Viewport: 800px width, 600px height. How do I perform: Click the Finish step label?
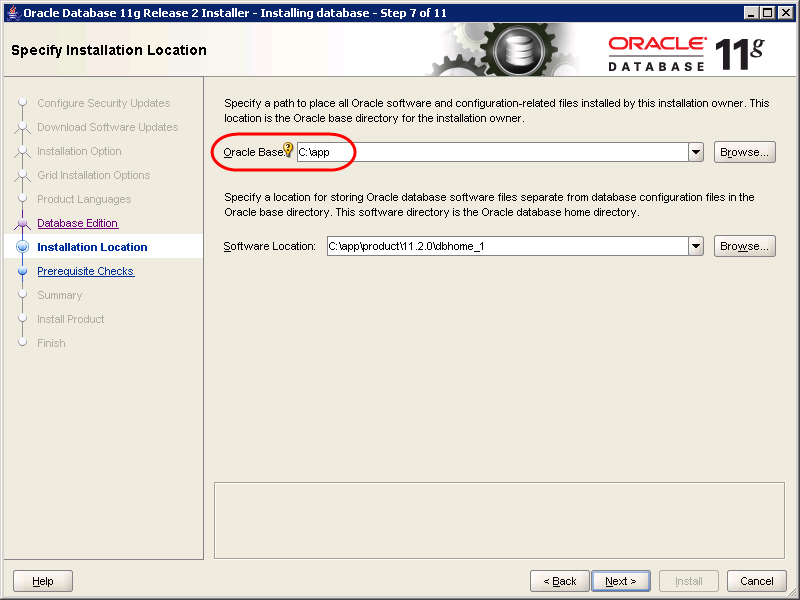tap(51, 343)
